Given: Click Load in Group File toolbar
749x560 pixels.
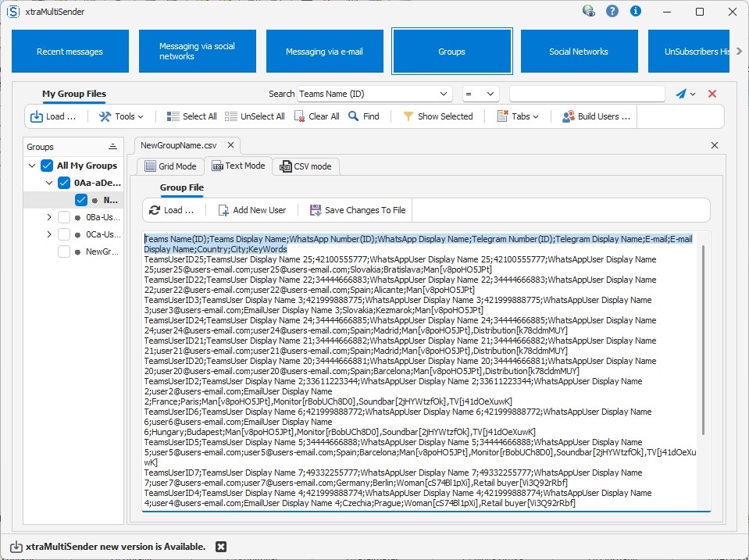Looking at the screenshot, I should pos(172,210).
